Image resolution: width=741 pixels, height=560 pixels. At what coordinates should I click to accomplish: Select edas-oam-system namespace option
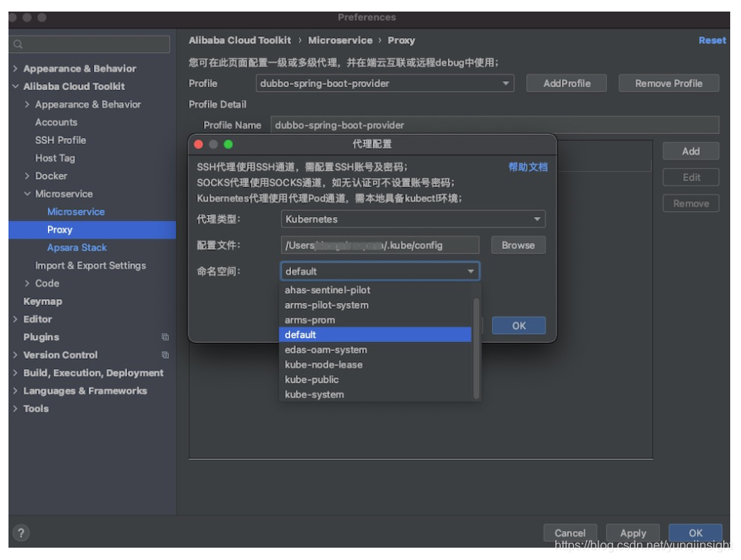coord(375,350)
